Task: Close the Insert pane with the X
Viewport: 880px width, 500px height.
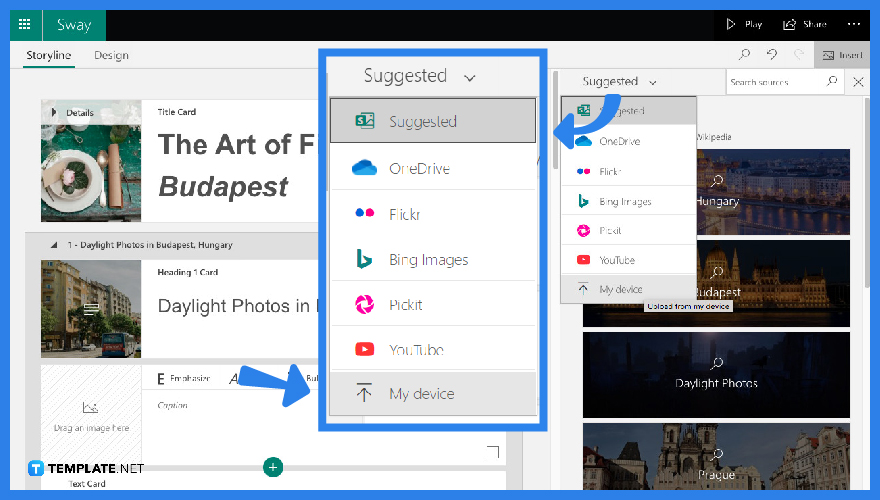Action: click(858, 82)
